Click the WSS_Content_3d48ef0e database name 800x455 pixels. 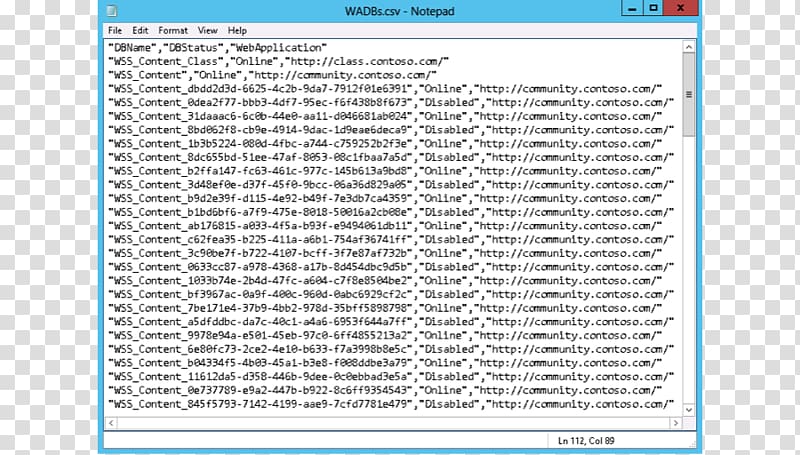(x=260, y=185)
